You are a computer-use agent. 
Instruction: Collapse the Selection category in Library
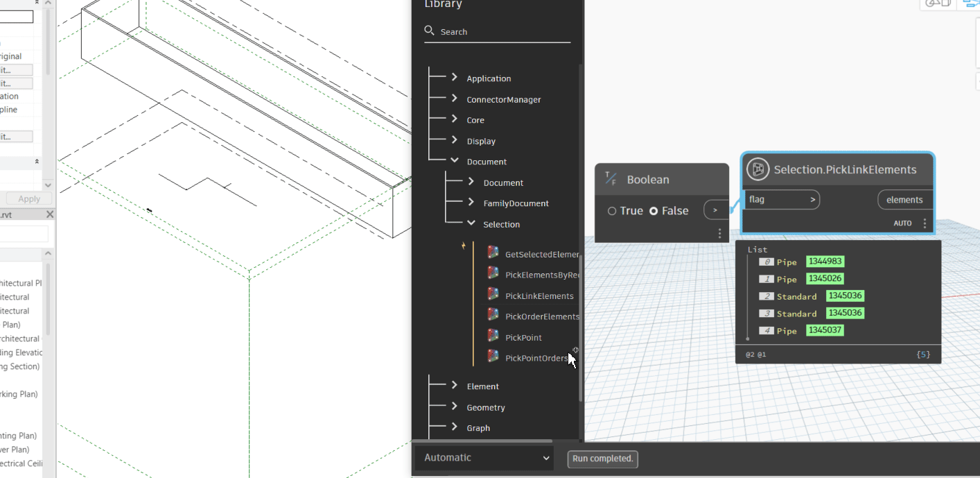[471, 223]
